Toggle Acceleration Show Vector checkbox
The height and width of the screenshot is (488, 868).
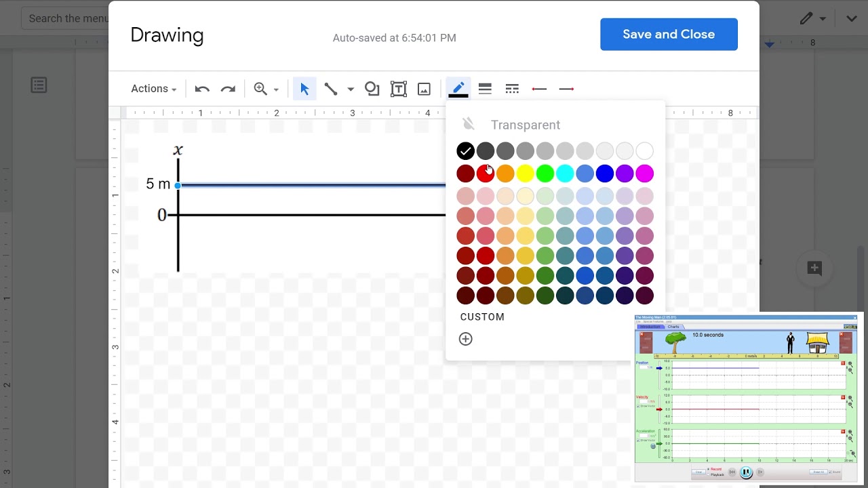point(639,440)
